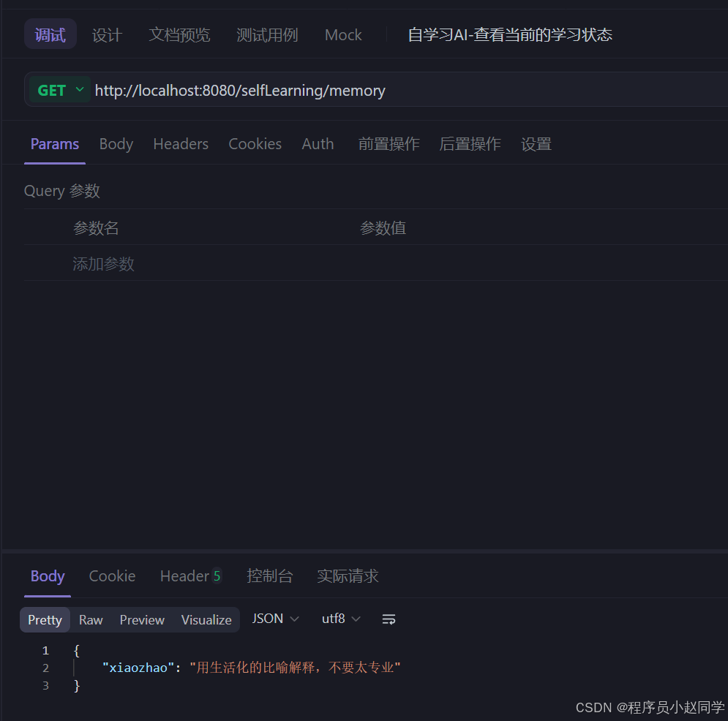Image resolution: width=728 pixels, height=721 pixels.
Task: Select the Visualize view button
Action: 206,619
